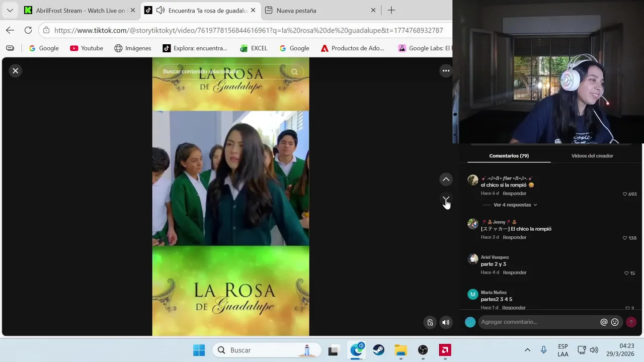Click the red post comment arrow button
The width and height of the screenshot is (644, 362).
(631, 322)
